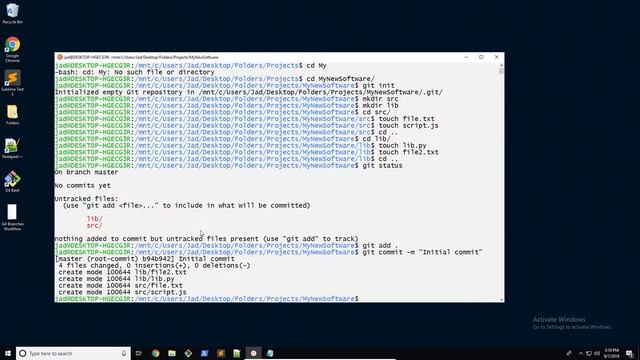Open the last pinned taskbar app icon

pos(270,353)
